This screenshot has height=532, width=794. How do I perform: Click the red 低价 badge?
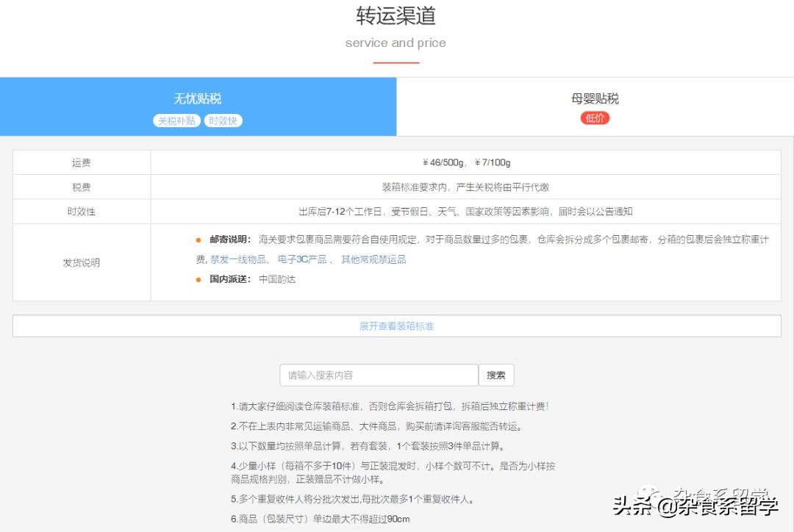(595, 118)
